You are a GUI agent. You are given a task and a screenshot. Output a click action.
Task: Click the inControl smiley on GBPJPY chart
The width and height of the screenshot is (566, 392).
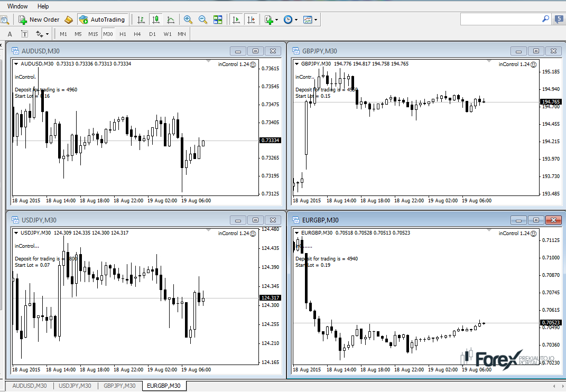534,64
